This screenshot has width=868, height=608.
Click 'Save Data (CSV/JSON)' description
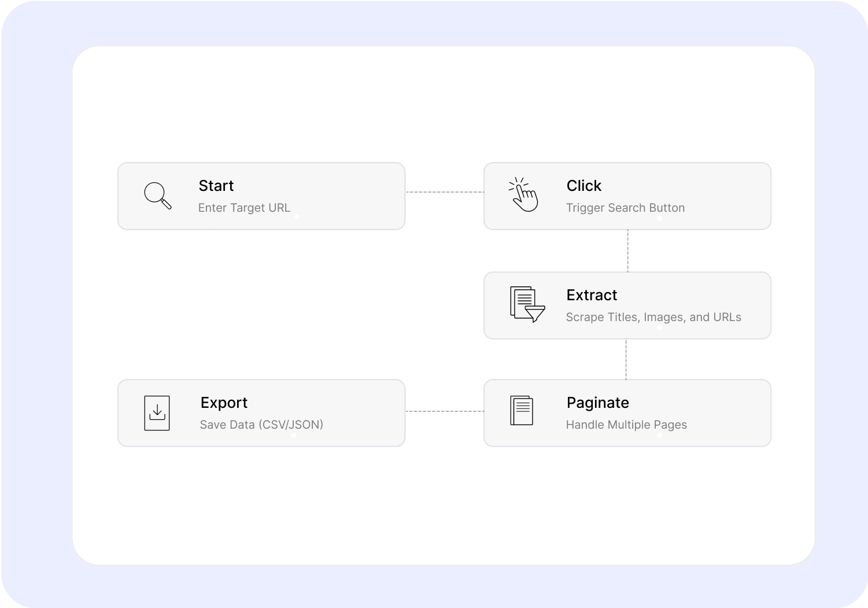tap(261, 425)
